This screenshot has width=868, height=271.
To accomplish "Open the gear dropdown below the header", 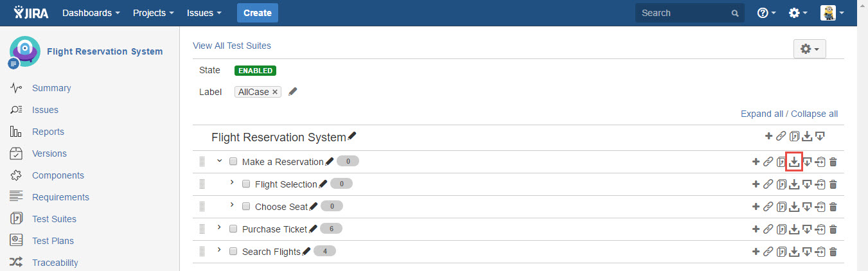I will pos(810,49).
